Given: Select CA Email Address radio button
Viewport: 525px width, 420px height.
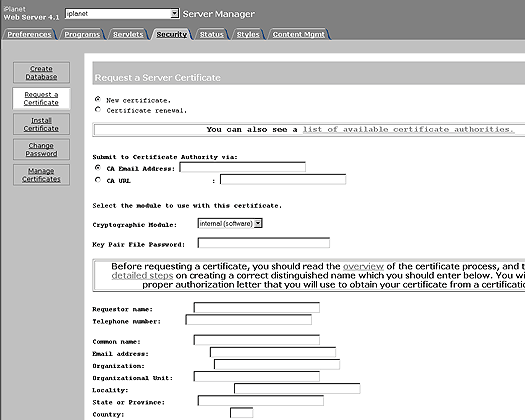Looking at the screenshot, I should click(98, 167).
